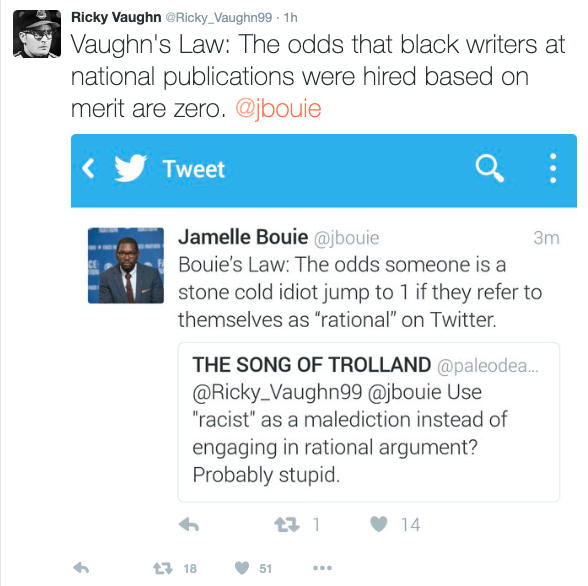Open search with the magnifying glass icon
This screenshot has height=586, width=588.
[489, 168]
